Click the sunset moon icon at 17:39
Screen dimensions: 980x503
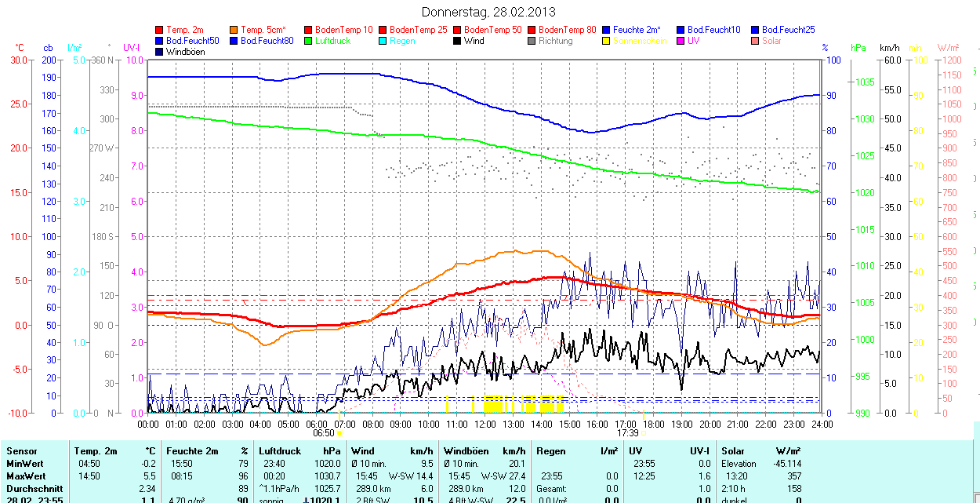coord(643,432)
